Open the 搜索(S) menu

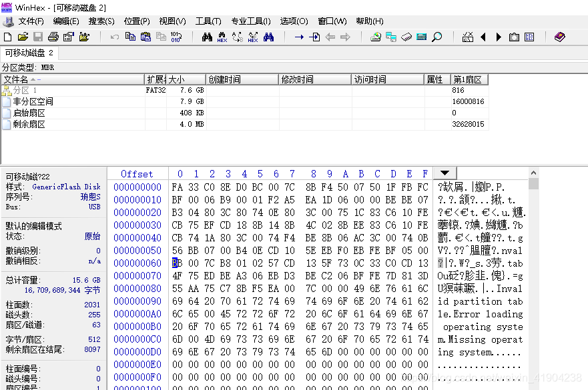click(101, 21)
